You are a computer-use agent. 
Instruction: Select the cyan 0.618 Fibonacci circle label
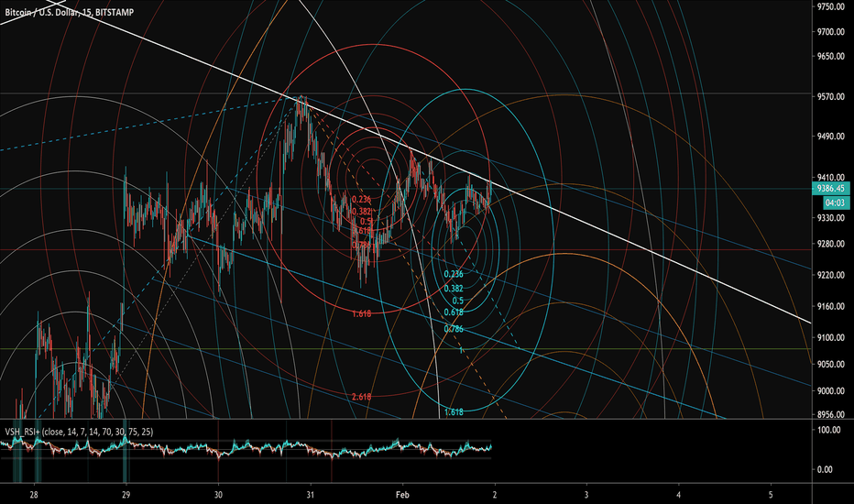(454, 312)
